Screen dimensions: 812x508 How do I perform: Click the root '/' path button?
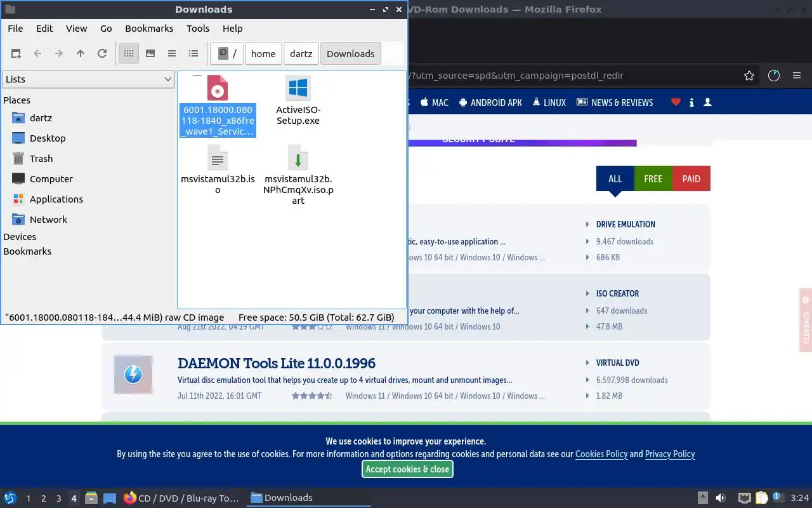[227, 54]
